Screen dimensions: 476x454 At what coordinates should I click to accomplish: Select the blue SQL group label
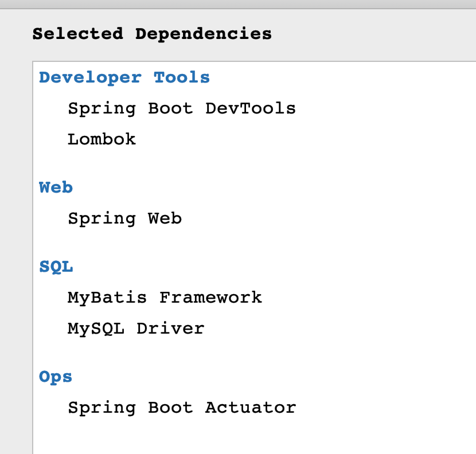point(56,267)
